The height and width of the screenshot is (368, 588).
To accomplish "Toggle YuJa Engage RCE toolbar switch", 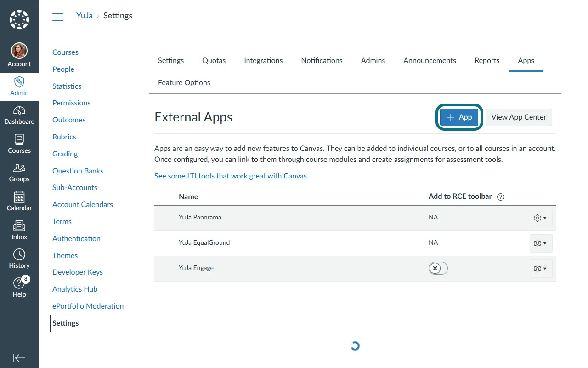I will 438,268.
